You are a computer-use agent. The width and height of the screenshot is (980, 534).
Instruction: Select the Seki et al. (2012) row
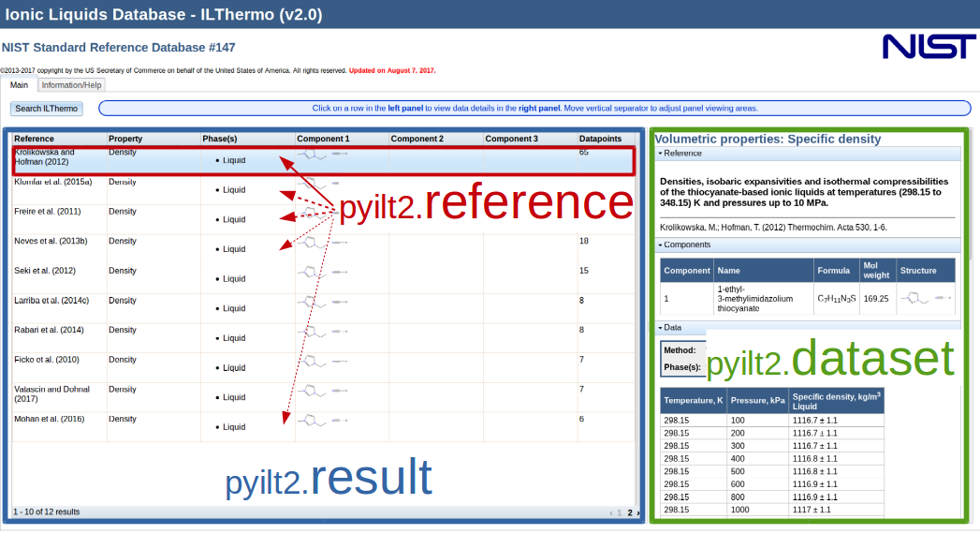click(324, 278)
